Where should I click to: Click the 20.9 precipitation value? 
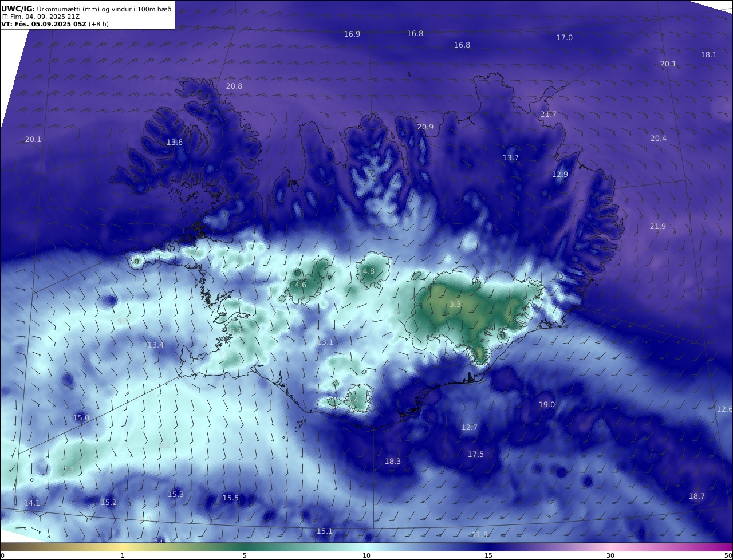coord(425,127)
